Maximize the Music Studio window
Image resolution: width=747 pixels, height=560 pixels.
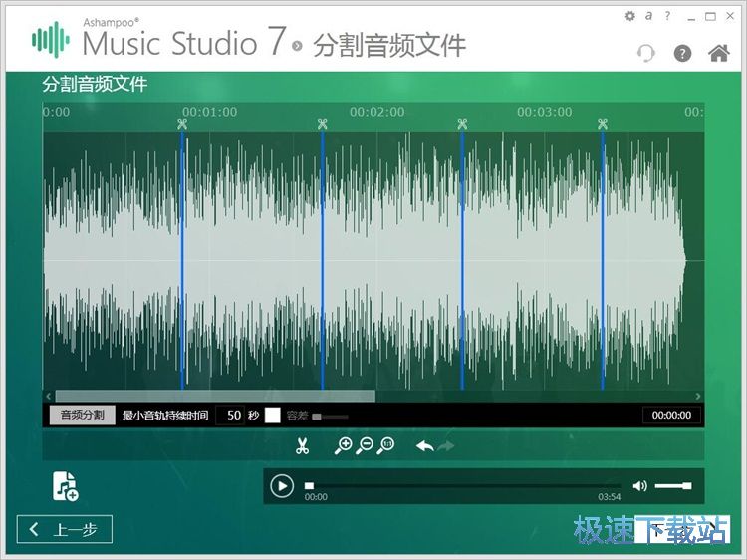710,16
